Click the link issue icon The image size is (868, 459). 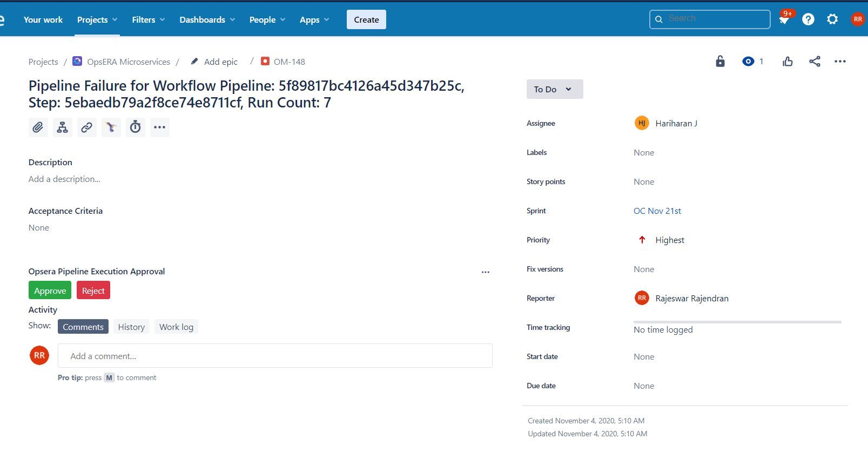point(86,127)
